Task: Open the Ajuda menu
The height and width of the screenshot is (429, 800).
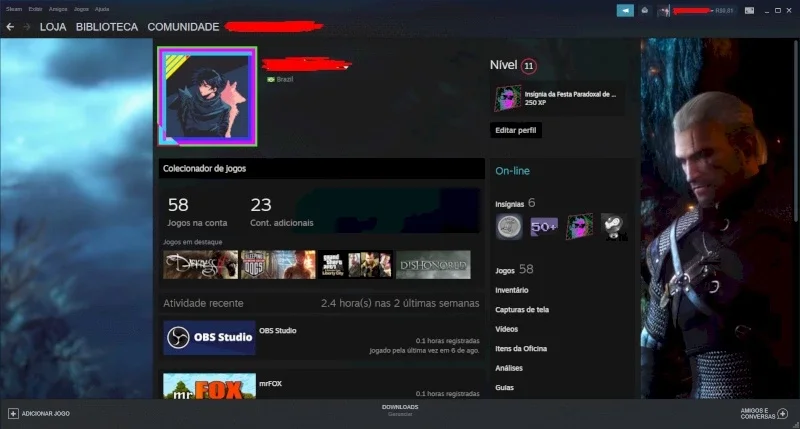Action: click(102, 9)
